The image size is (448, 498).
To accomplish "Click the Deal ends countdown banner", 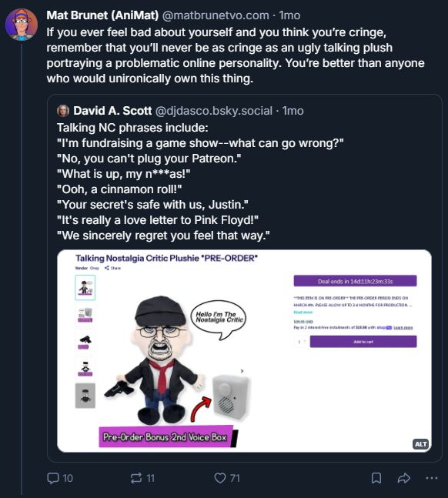I will point(355,281).
